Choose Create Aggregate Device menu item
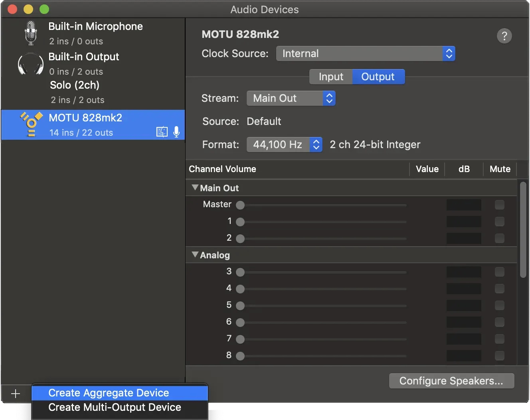530x420 pixels. [109, 393]
